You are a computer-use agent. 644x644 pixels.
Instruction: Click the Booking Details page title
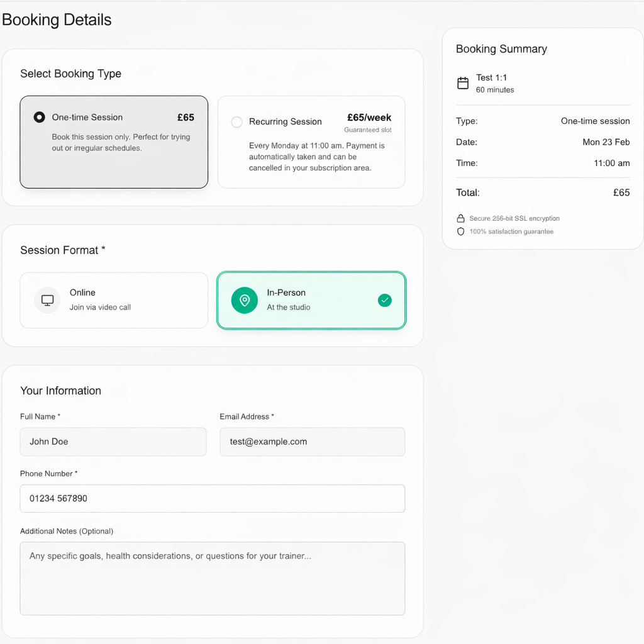point(56,19)
